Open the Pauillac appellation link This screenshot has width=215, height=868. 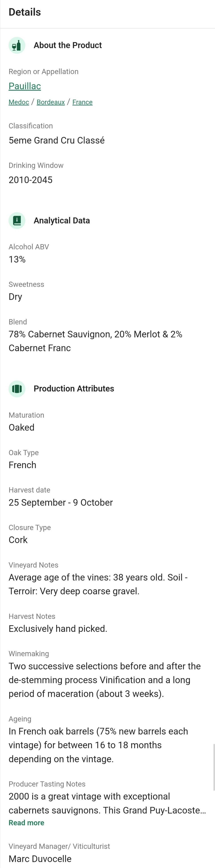pyautogui.click(x=25, y=86)
